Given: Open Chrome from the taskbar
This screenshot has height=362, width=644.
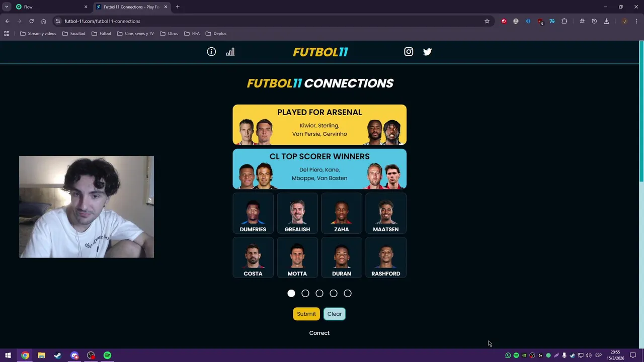Looking at the screenshot, I should coord(25,355).
